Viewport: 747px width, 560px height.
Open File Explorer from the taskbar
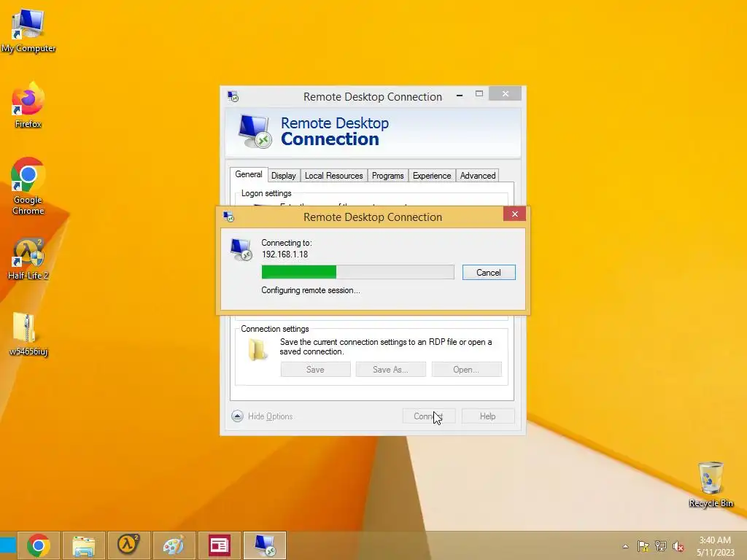83,545
